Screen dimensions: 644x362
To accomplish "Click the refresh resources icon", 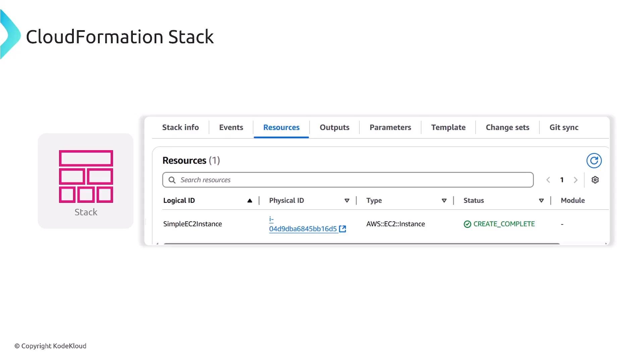I will click(594, 161).
